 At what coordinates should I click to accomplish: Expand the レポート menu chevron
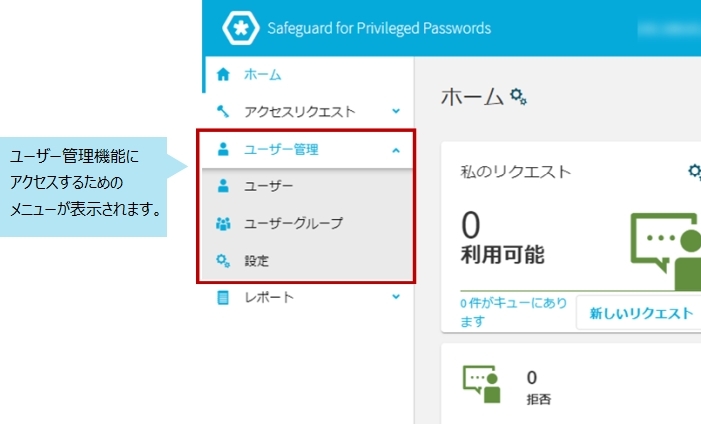tap(396, 297)
